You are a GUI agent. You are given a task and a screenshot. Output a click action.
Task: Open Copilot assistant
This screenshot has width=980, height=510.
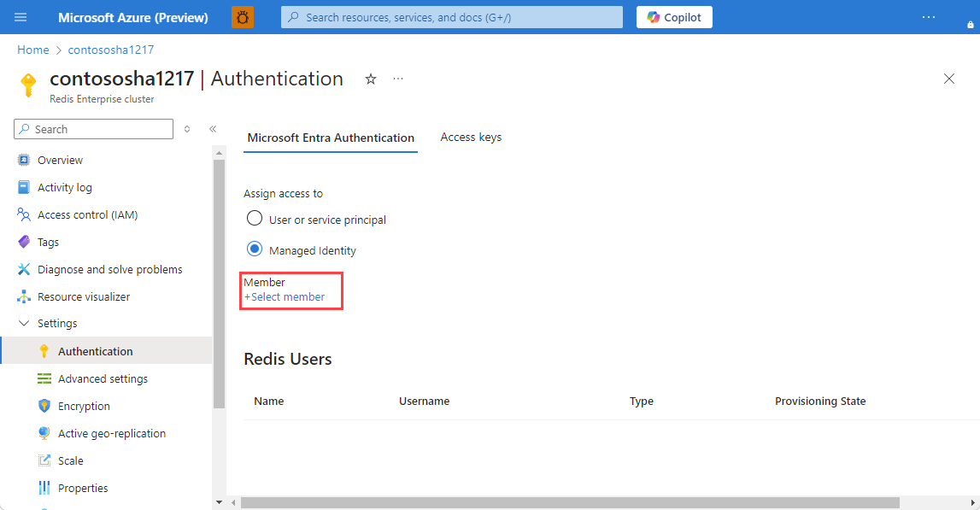674,17
